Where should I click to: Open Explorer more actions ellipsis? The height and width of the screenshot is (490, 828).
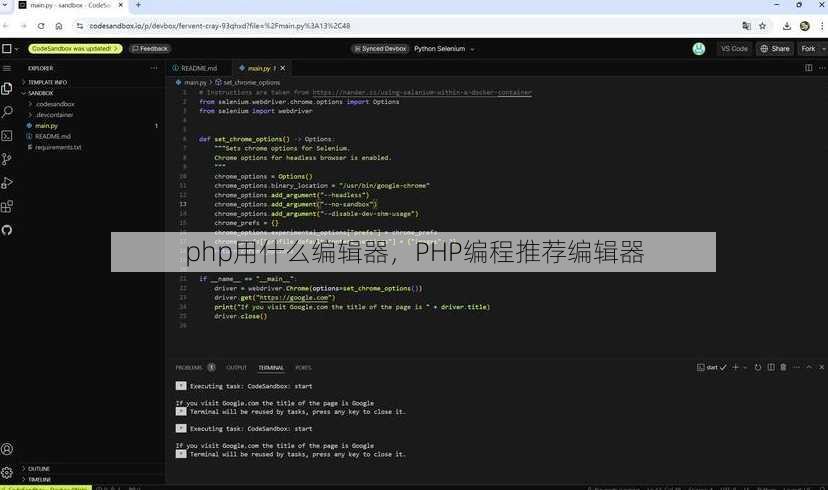coord(154,68)
